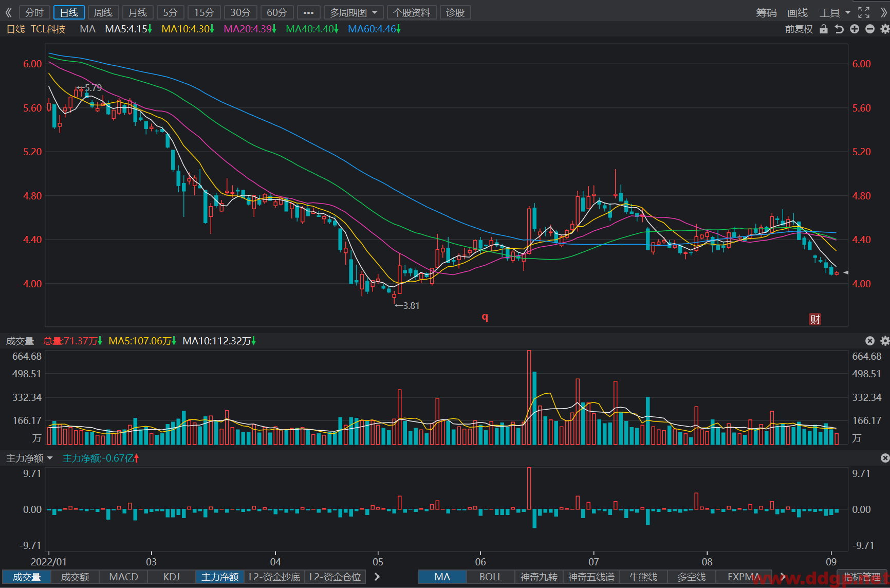This screenshot has height=588, width=890.
Task: Close the 主力净额 panel
Action: pos(885,458)
